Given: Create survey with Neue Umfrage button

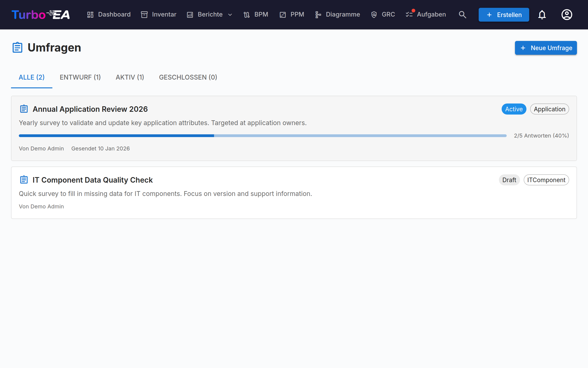Looking at the screenshot, I should click(x=546, y=48).
